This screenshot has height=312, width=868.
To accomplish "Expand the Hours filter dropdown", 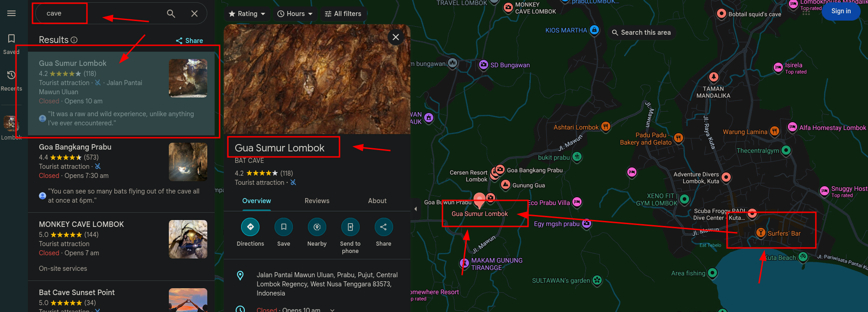I will pos(295,14).
